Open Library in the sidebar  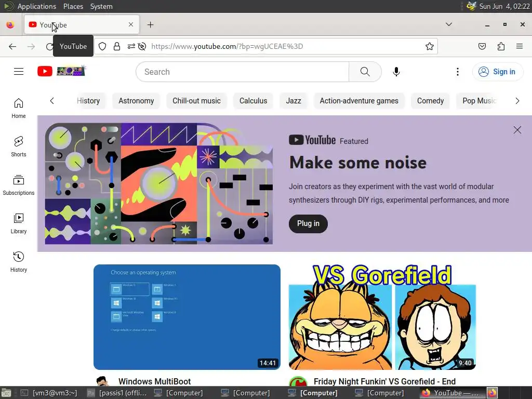point(19,223)
